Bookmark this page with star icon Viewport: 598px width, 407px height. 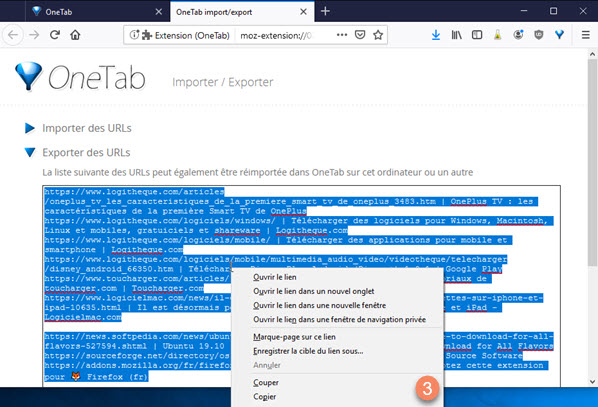[x=378, y=35]
